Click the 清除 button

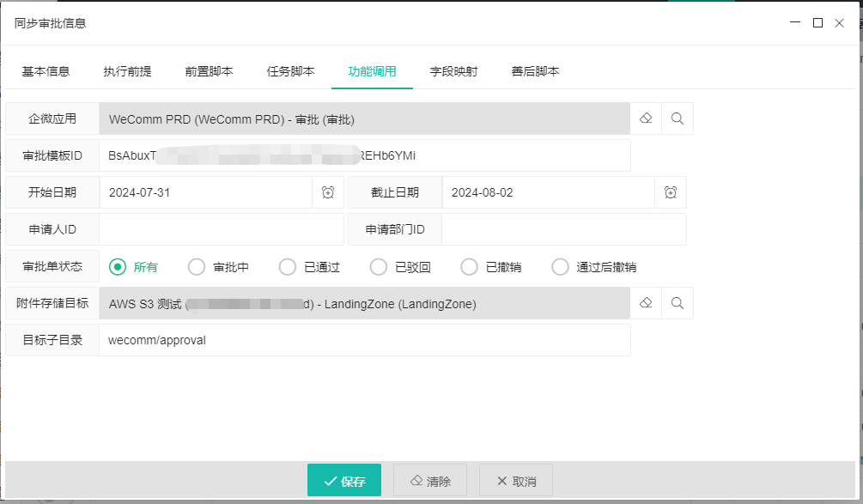(430, 480)
